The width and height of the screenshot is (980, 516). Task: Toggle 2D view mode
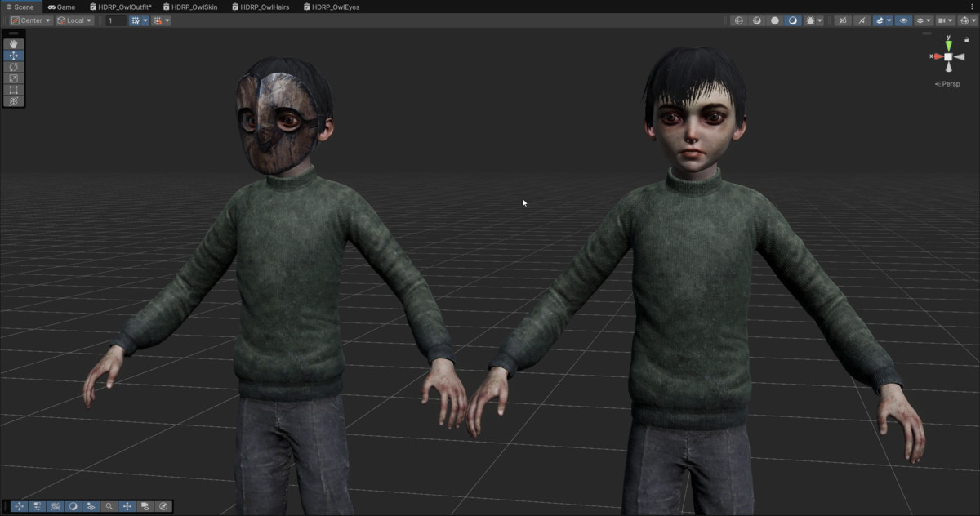[x=843, y=20]
